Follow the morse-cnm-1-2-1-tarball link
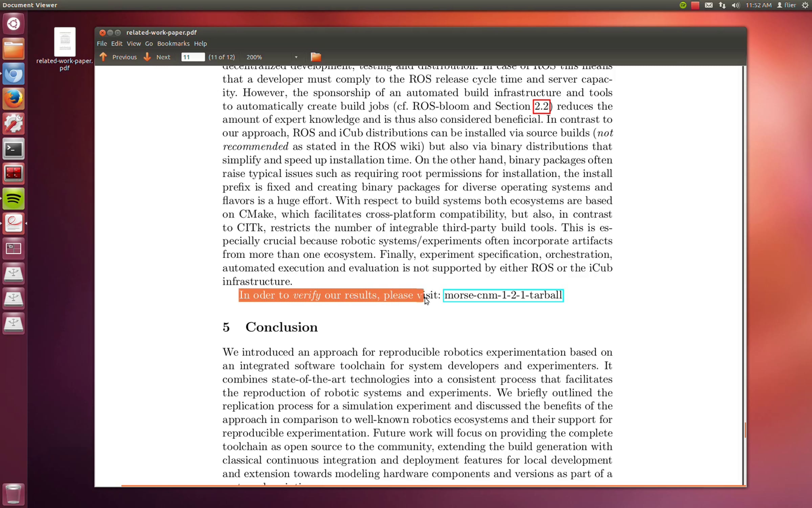 coord(503,295)
